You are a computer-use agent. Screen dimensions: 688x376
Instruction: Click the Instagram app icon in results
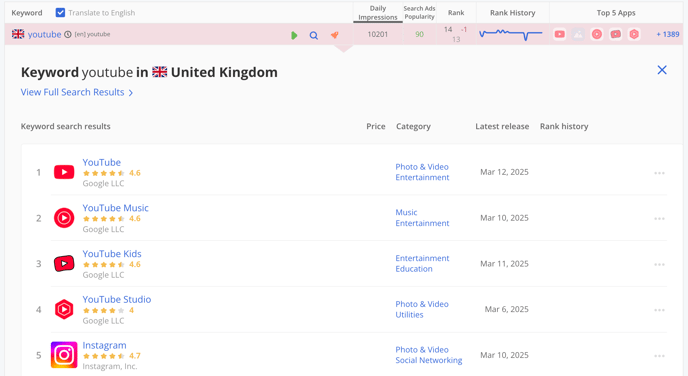(64, 355)
